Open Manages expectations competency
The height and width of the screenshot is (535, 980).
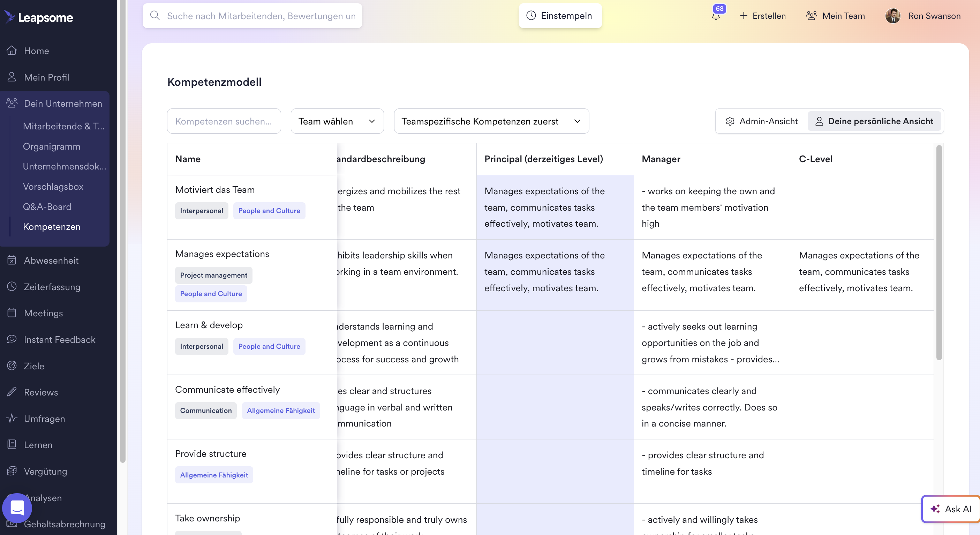[222, 254]
